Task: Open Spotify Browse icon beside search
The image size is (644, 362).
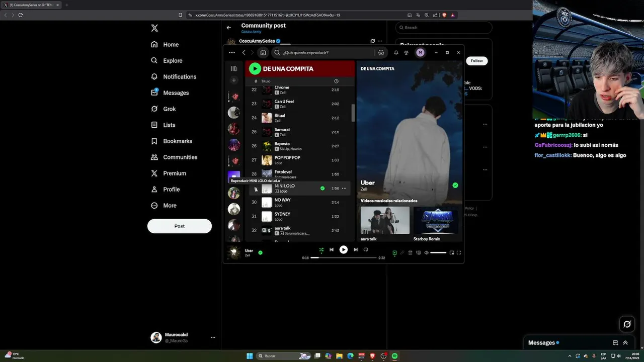Action: click(x=381, y=52)
